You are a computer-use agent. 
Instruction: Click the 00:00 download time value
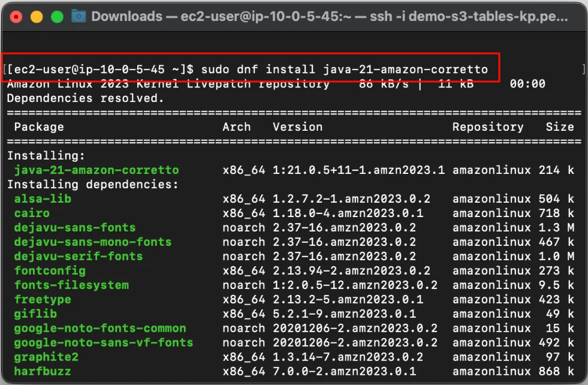527,84
